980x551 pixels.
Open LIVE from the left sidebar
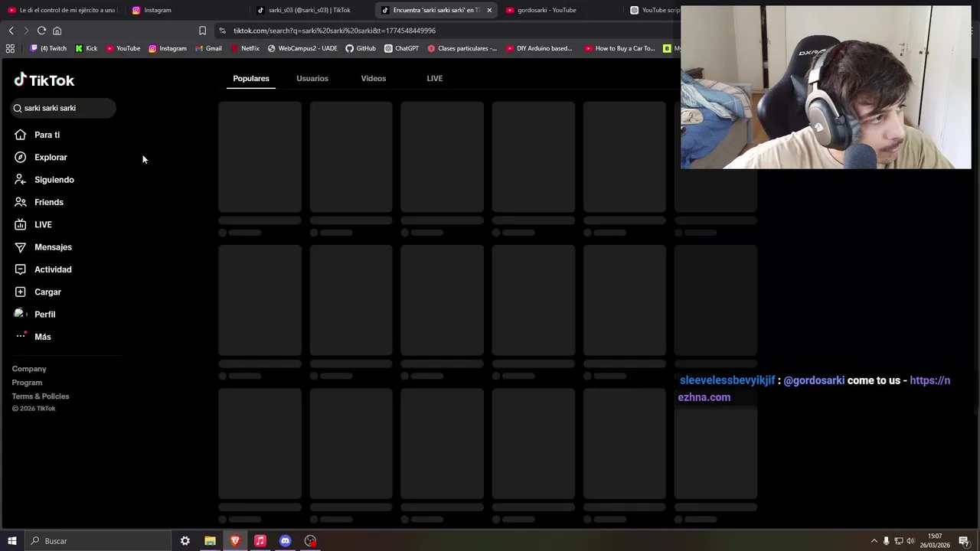tap(33, 224)
